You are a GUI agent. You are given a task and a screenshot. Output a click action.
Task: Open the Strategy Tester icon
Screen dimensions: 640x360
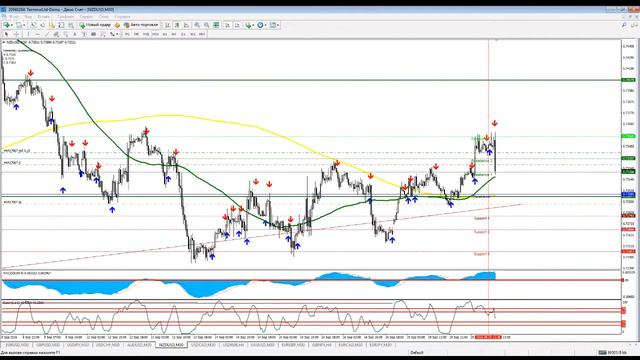[71, 25]
